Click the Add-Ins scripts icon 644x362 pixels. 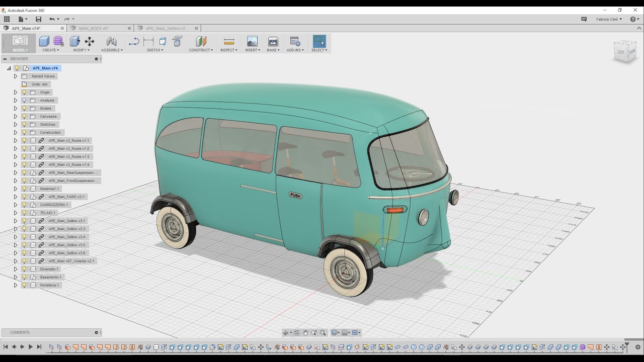(x=295, y=41)
